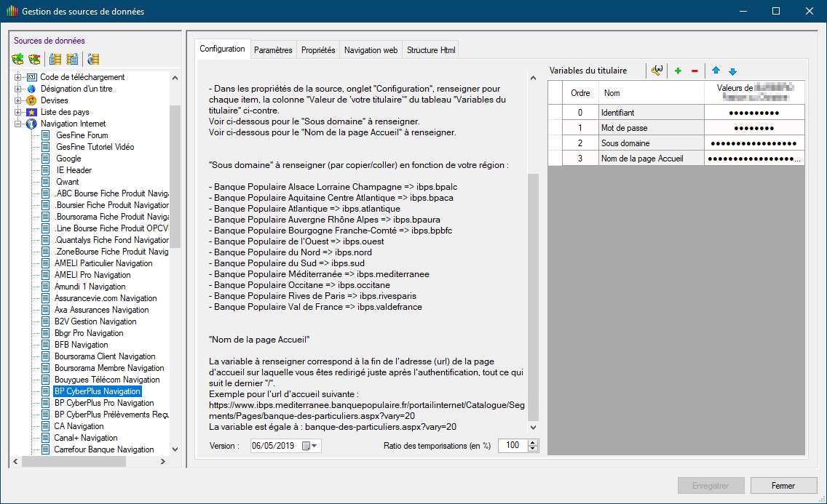Screen dimensions: 827x504
Task: Click the key with glasses reveal-values icon
Action: tap(657, 71)
